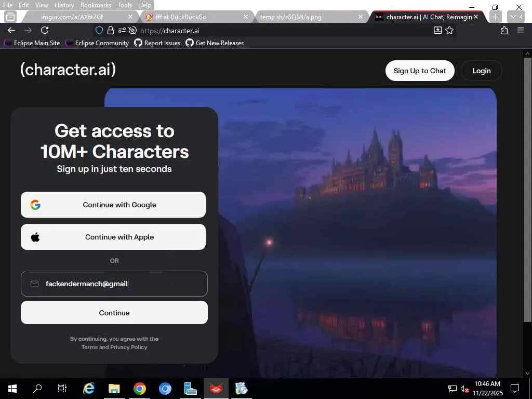Screen dimensions: 532x399
Task: Open Google Chrome from taskbar
Action: click(139, 389)
